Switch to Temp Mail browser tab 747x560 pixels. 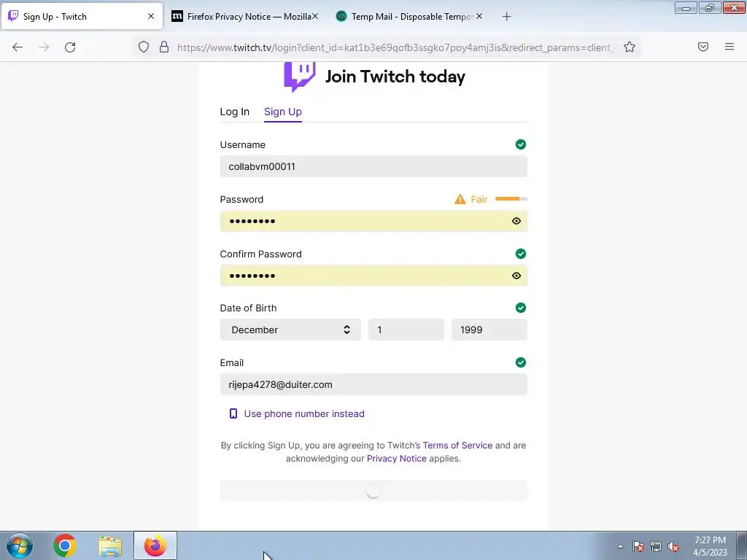[x=409, y=17]
